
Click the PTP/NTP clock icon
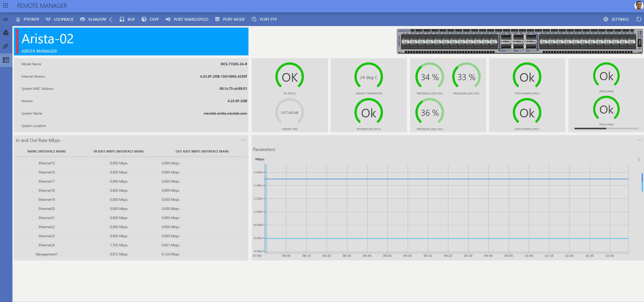[18, 19]
